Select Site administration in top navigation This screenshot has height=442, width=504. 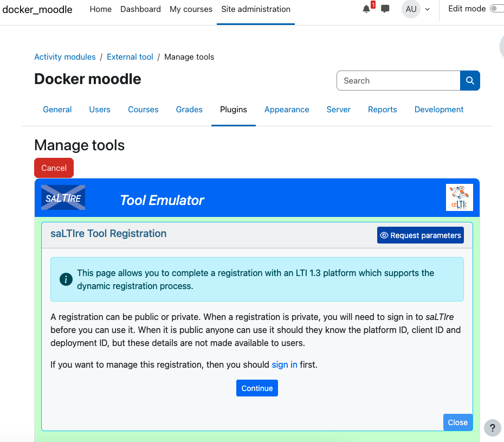click(x=256, y=9)
